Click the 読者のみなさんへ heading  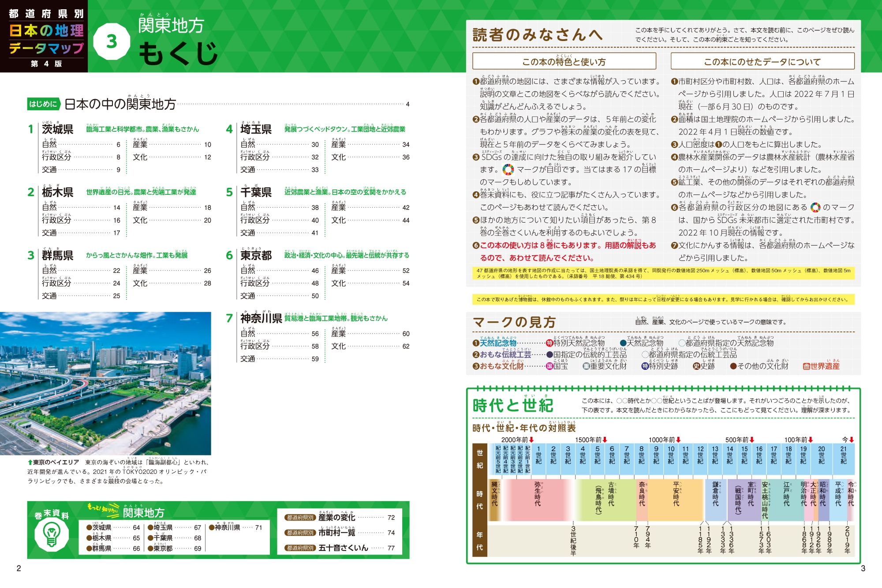(538, 34)
